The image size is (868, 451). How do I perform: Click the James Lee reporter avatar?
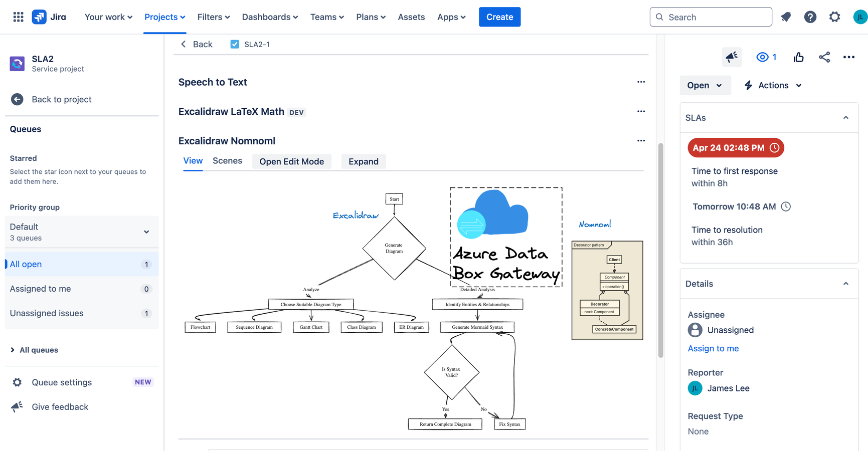click(695, 388)
